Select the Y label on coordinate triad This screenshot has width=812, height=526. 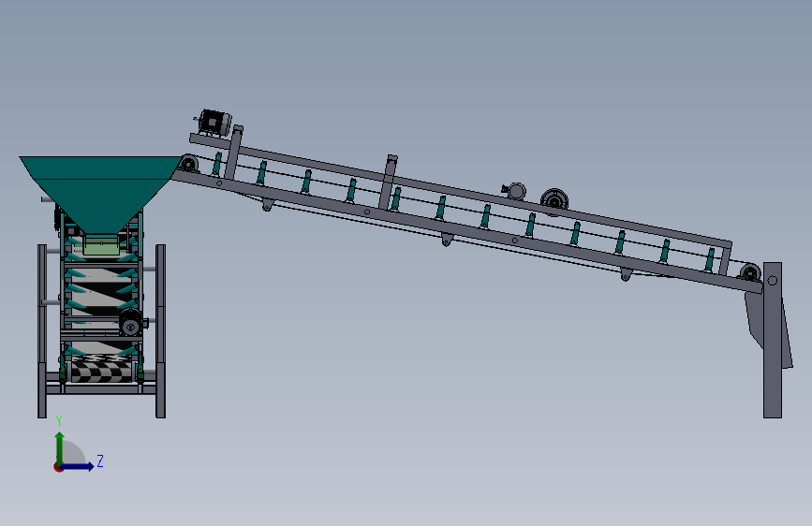59,421
